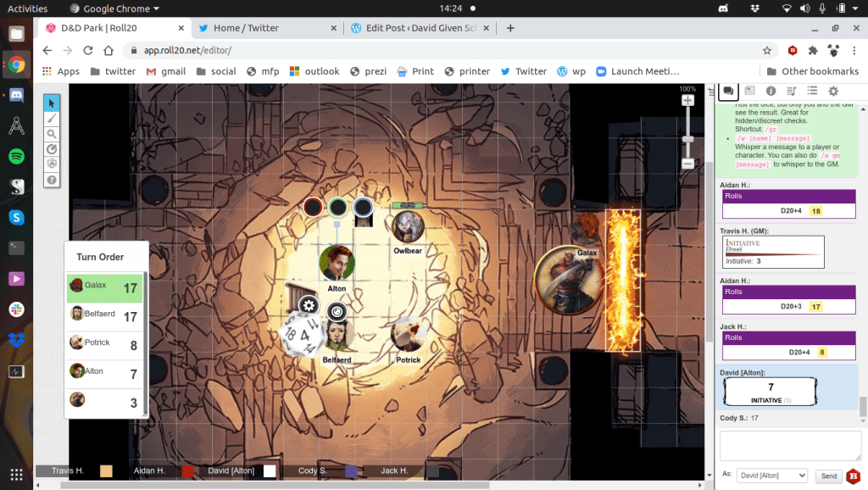
Task: Open the My Settings gear tab
Action: point(833,91)
